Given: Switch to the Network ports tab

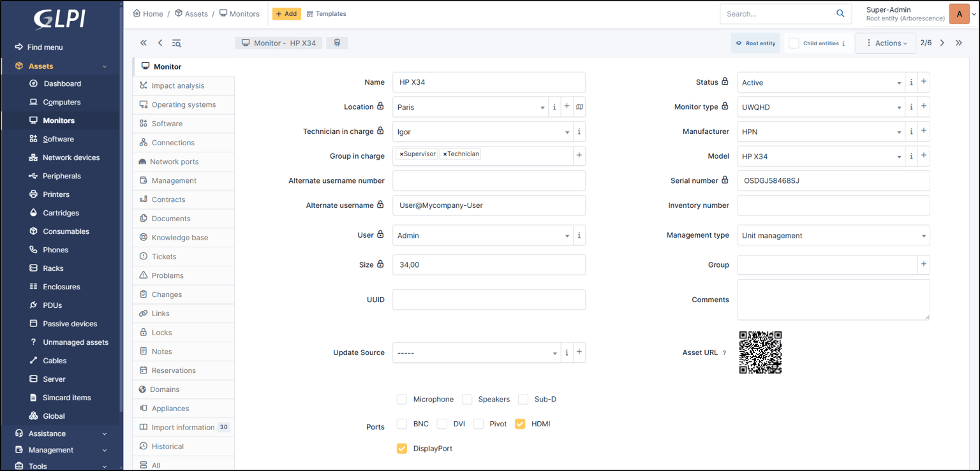Looking at the screenshot, I should click(184, 162).
